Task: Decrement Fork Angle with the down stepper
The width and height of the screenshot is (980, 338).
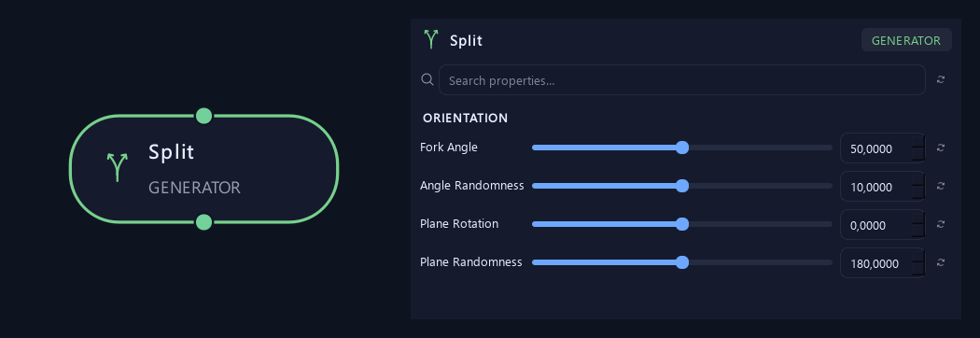Action: (x=918, y=155)
